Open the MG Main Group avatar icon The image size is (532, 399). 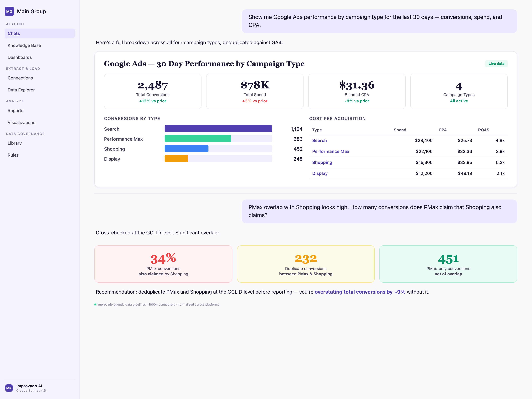(x=9, y=11)
